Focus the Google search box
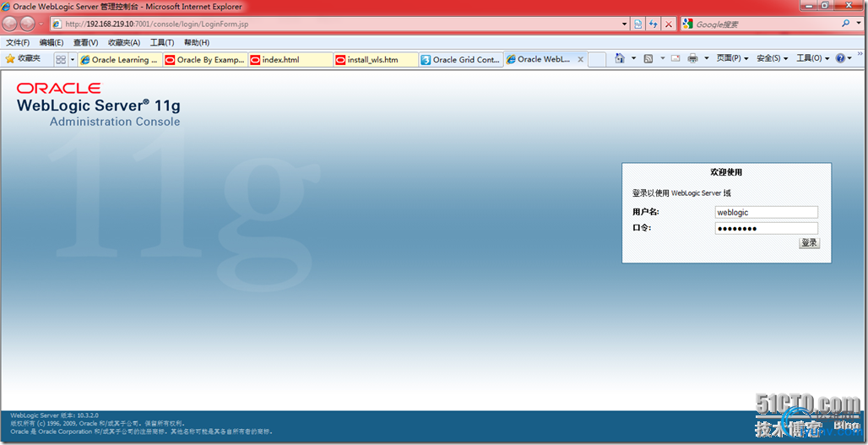The image size is (868, 445). pos(766,24)
